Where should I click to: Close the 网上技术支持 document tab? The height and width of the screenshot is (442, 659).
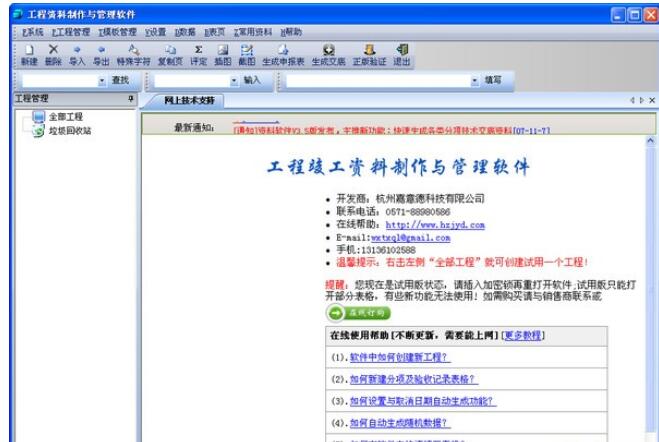[652, 100]
